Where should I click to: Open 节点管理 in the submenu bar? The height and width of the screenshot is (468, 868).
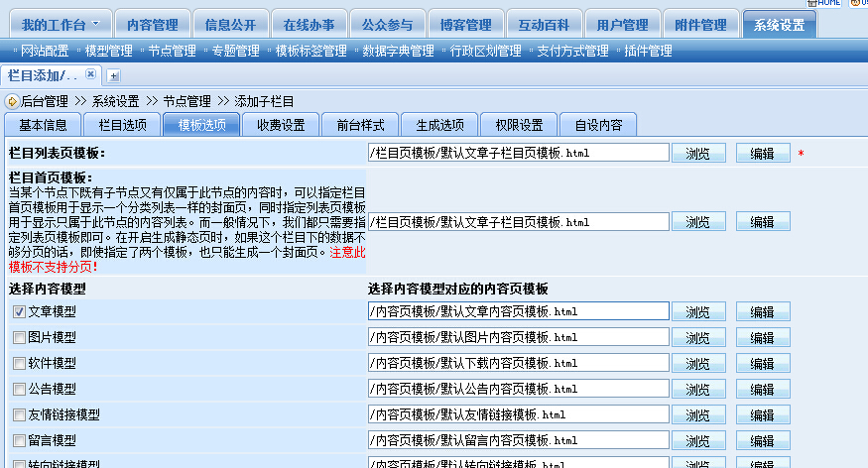pos(172,51)
